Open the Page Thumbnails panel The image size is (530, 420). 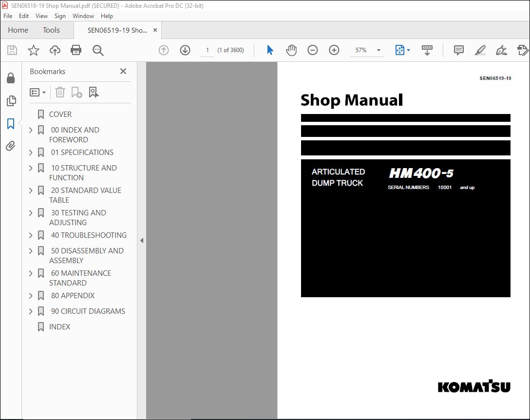(x=11, y=100)
